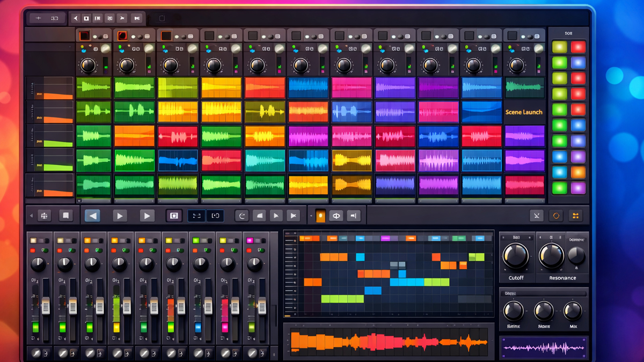This screenshot has height=362, width=644.
Task: Click the first mixer channel's fader handle
Action: pyautogui.click(x=46, y=306)
